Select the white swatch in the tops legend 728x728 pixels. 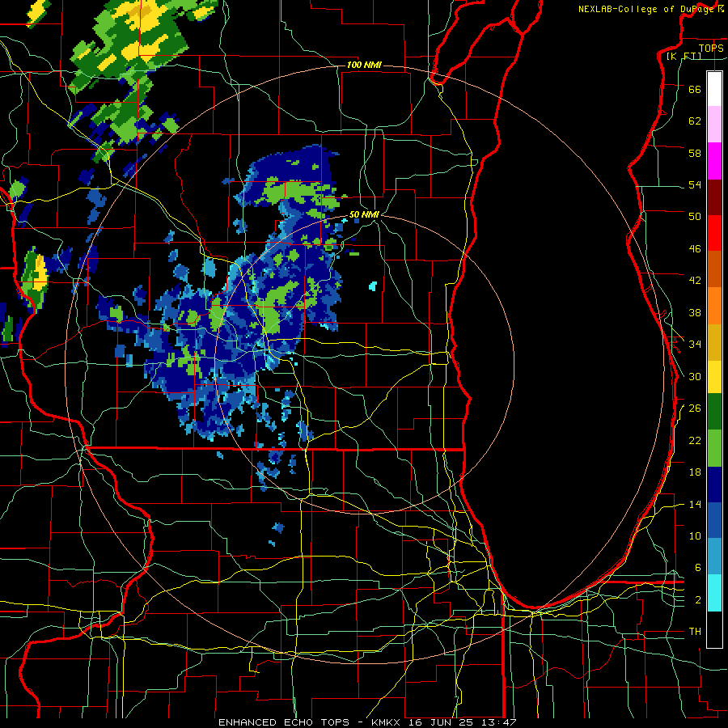714,89
